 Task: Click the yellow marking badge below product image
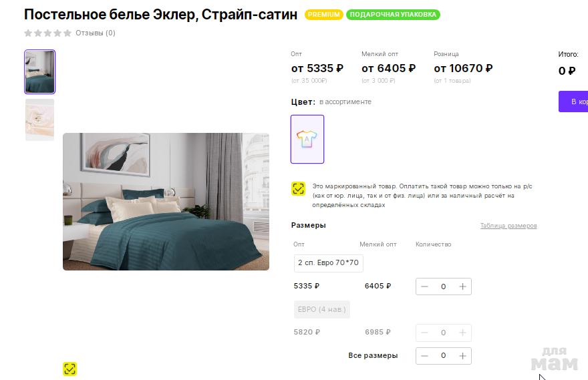click(69, 369)
